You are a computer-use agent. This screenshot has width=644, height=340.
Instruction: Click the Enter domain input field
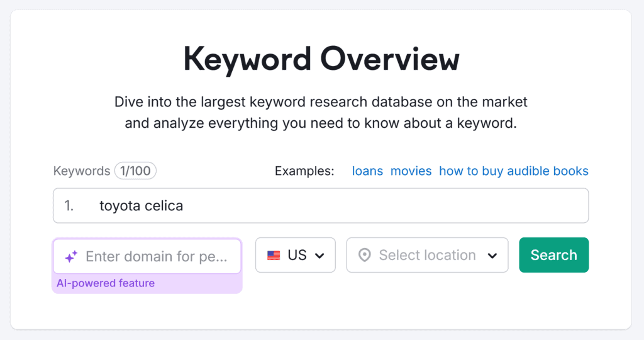coord(162,256)
